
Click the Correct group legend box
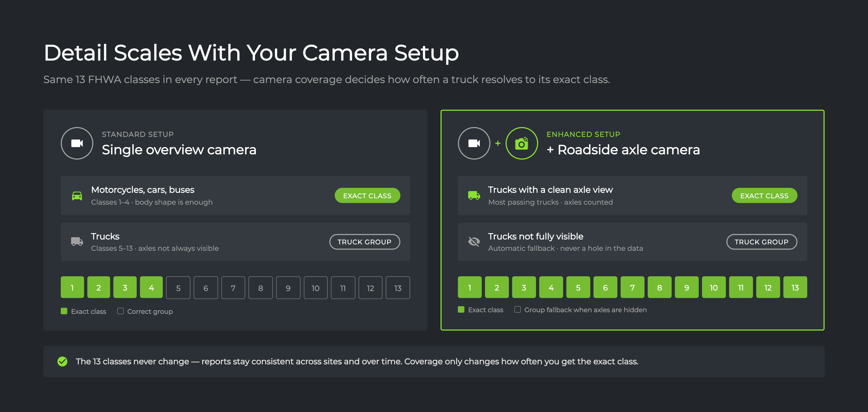pos(120,311)
